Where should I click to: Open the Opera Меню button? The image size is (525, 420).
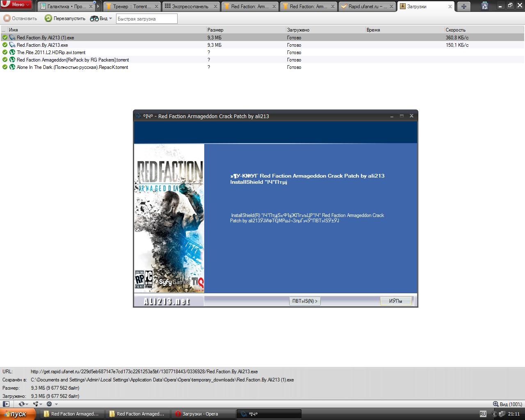[x=16, y=5]
